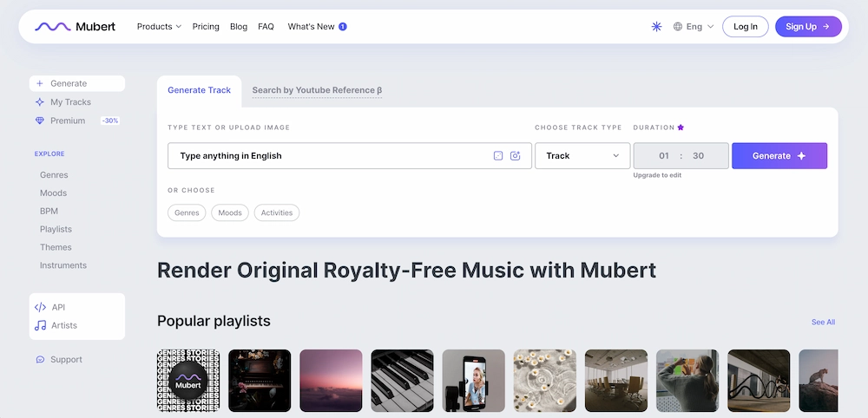Open the Premium section
Screen dimensions: 868x418
pyautogui.click(x=68, y=121)
